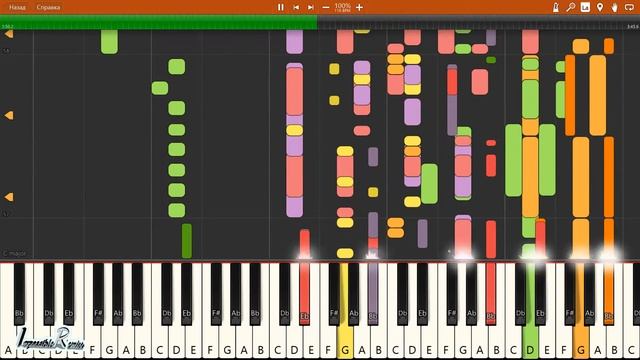Select the middle orange triangle marker

pyautogui.click(x=9, y=116)
